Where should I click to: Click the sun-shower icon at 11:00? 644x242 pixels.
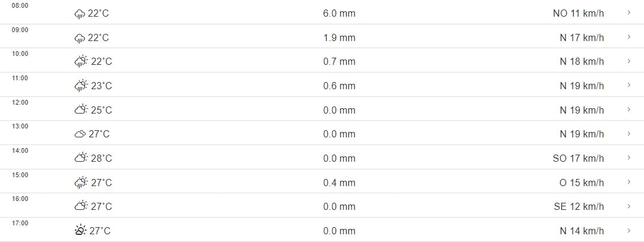pyautogui.click(x=81, y=86)
